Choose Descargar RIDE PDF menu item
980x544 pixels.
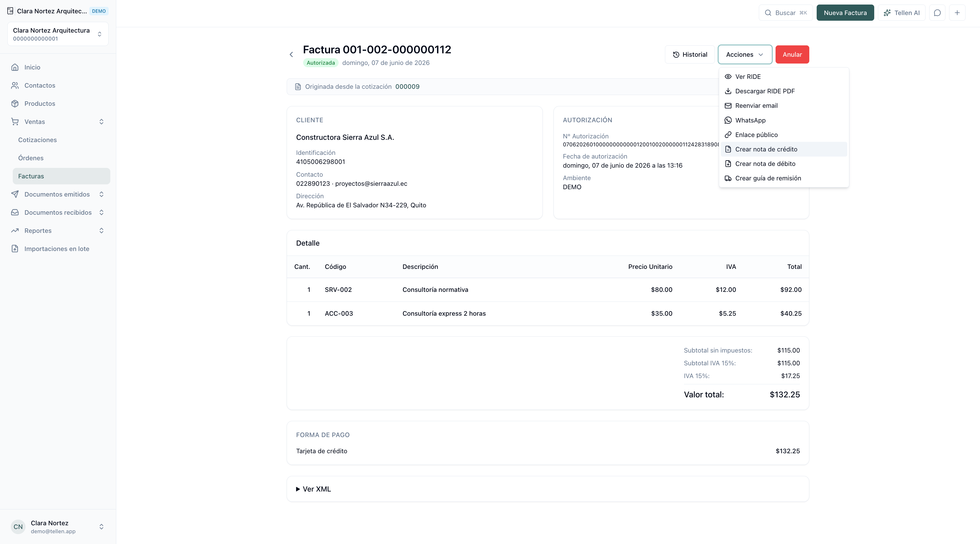pos(784,91)
